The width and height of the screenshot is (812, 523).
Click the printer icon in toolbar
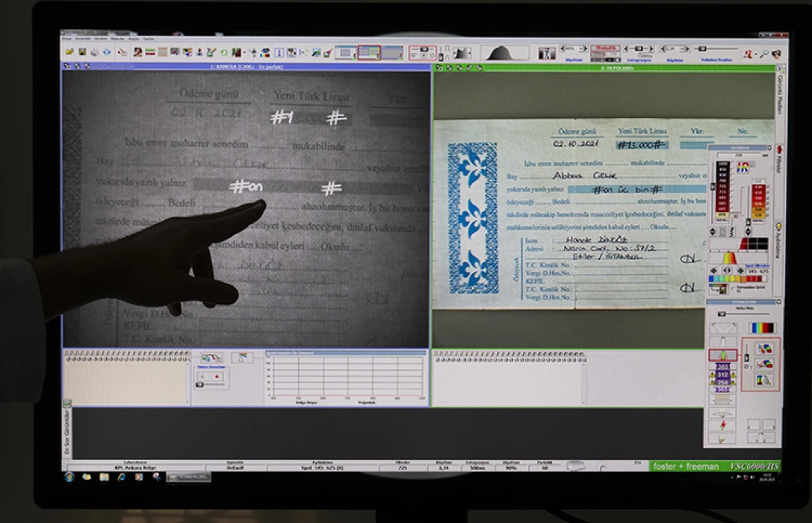pyautogui.click(x=95, y=52)
